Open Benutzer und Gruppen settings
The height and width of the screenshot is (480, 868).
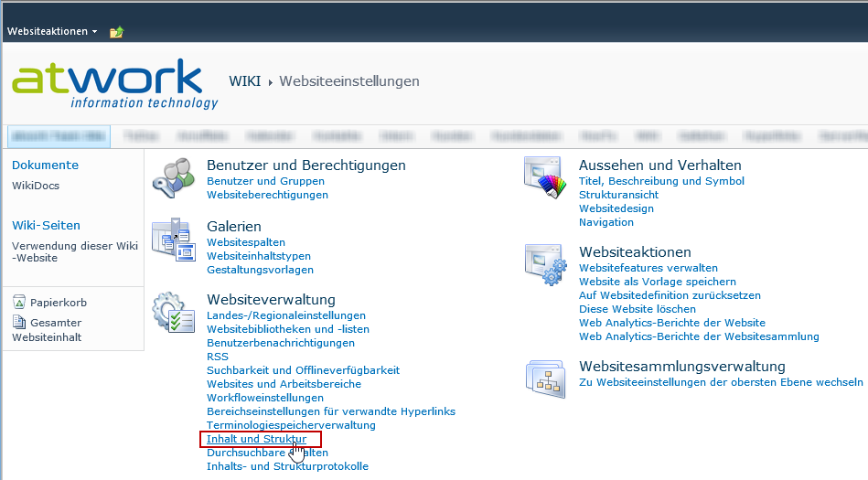[254, 181]
